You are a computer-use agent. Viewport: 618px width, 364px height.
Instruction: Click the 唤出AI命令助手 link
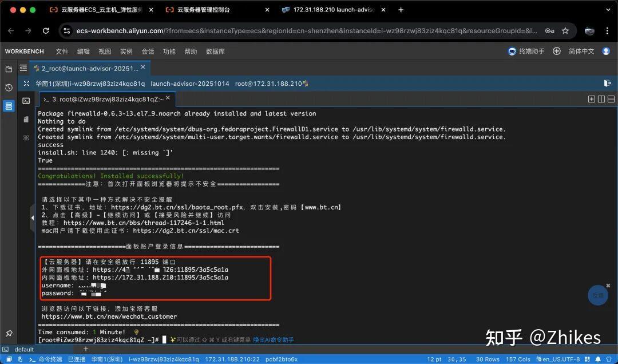[x=273, y=340]
